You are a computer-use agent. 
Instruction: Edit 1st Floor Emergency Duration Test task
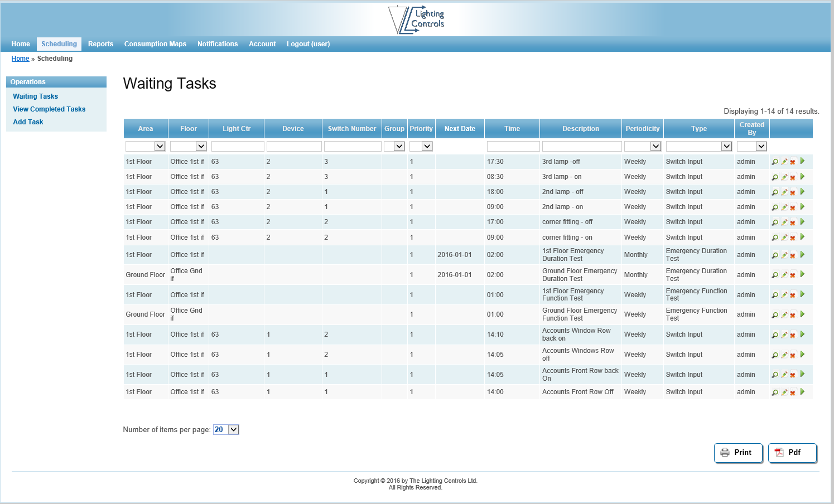coord(784,255)
